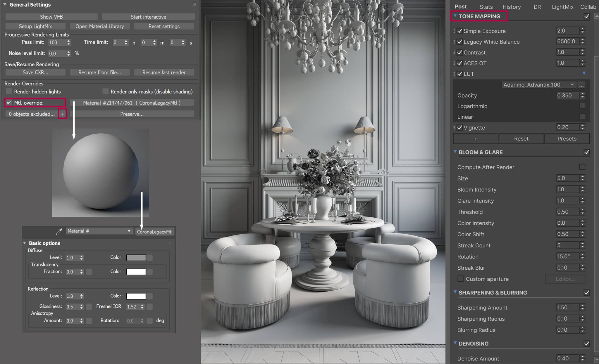Toggle the Mtl. override checkbox
Screen dimensions: 599x364
9,103
